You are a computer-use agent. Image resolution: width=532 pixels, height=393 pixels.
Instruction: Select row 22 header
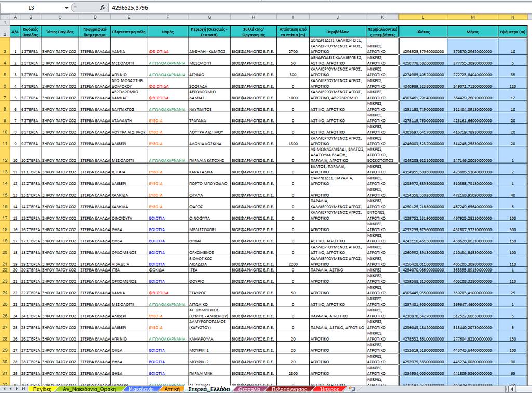pyautogui.click(x=5, y=269)
